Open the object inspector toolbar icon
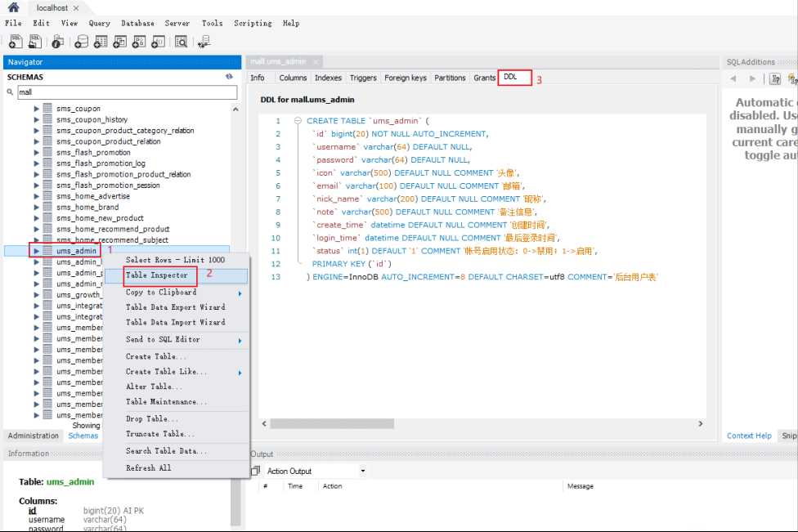 point(57,42)
